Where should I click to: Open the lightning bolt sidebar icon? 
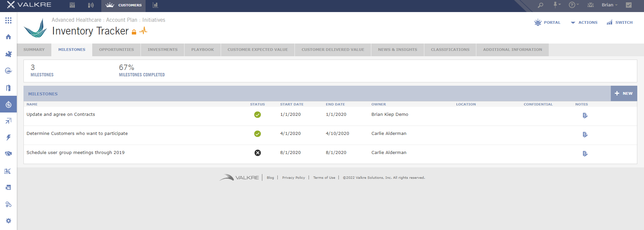8,137
